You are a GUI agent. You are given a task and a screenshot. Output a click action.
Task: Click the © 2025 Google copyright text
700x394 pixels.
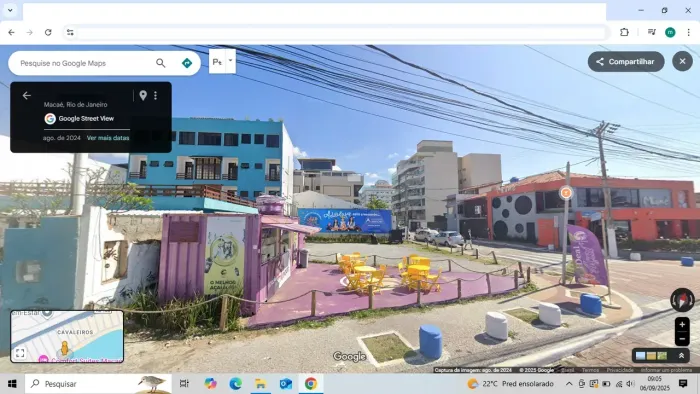(x=536, y=370)
